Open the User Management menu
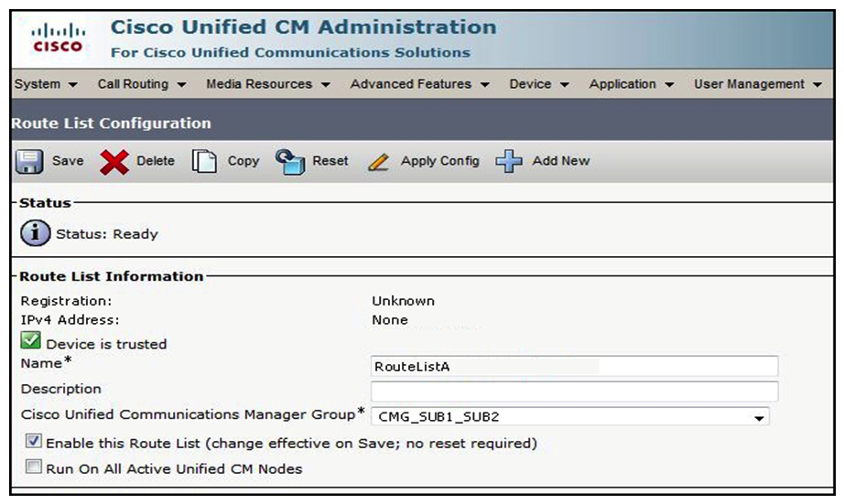The image size is (844, 504). [758, 84]
